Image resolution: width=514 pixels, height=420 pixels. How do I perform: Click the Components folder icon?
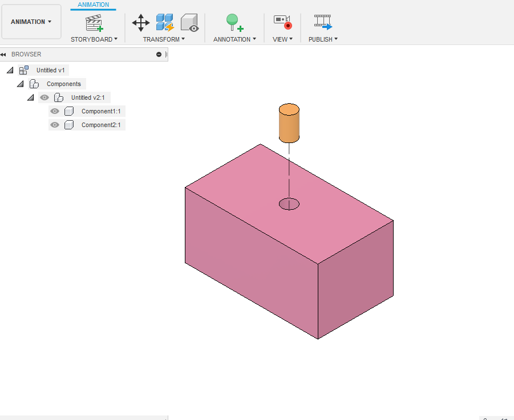tap(34, 84)
